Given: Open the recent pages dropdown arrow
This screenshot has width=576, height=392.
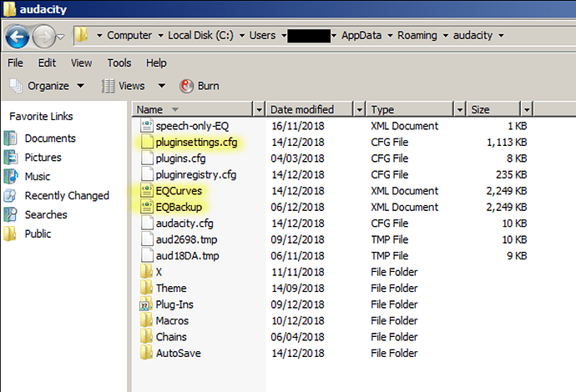Looking at the screenshot, I should click(x=61, y=37).
